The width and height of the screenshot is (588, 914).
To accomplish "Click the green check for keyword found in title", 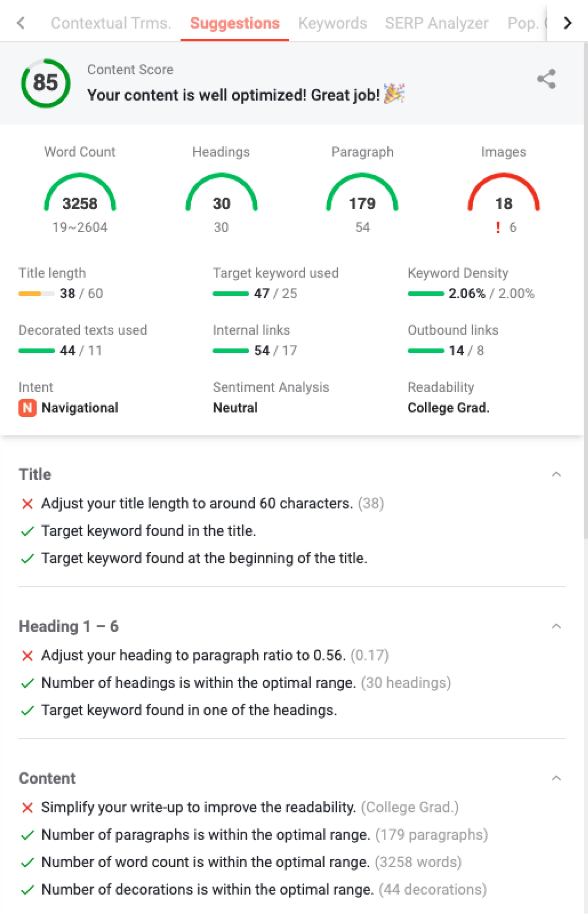I will [27, 531].
